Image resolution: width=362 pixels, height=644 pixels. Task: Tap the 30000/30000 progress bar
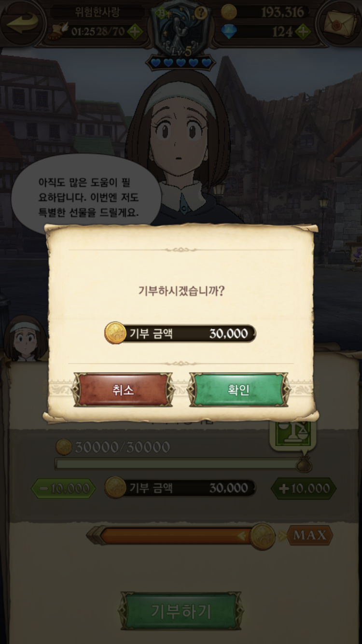pyautogui.click(x=179, y=463)
